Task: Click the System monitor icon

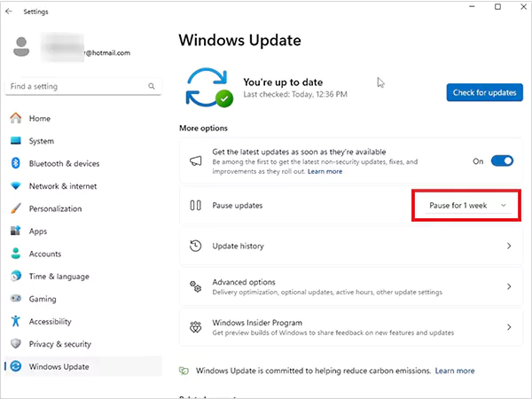Action: (16, 140)
